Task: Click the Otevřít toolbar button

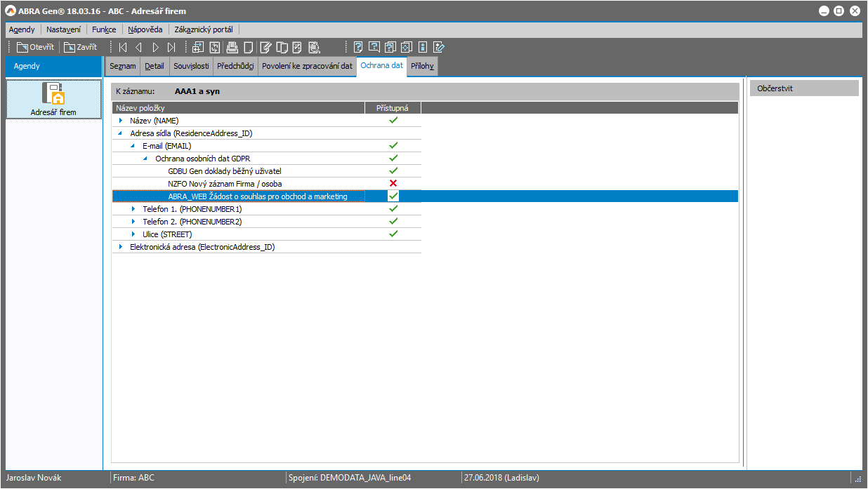Action: (x=35, y=48)
